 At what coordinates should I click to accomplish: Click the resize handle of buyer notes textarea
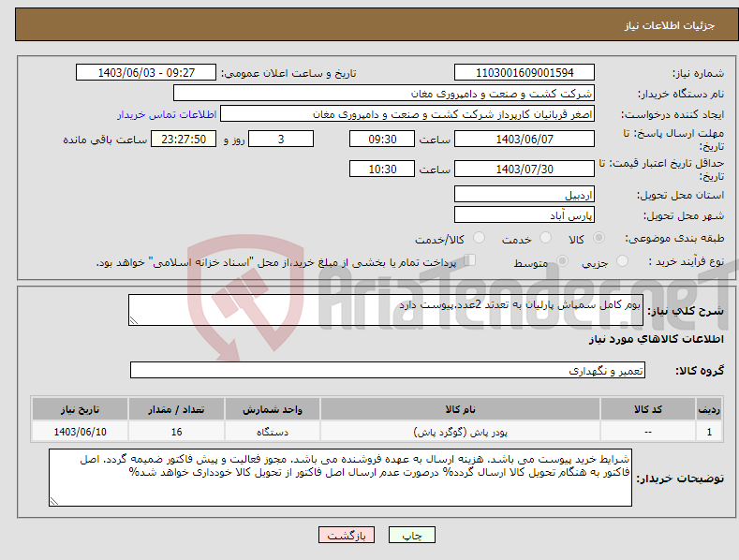point(54,501)
